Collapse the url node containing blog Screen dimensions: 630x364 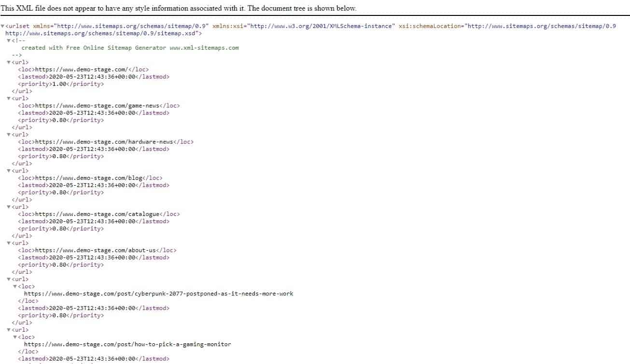(9, 171)
